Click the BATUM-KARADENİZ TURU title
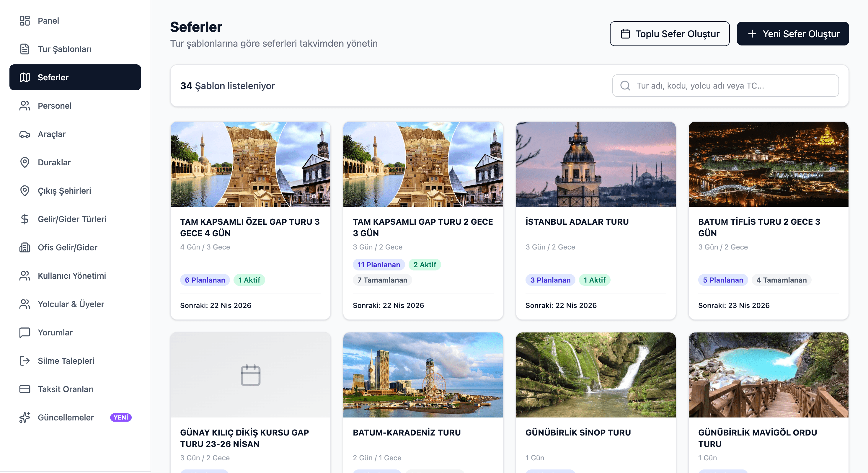Screen dimensions: 868x473 tap(406, 433)
